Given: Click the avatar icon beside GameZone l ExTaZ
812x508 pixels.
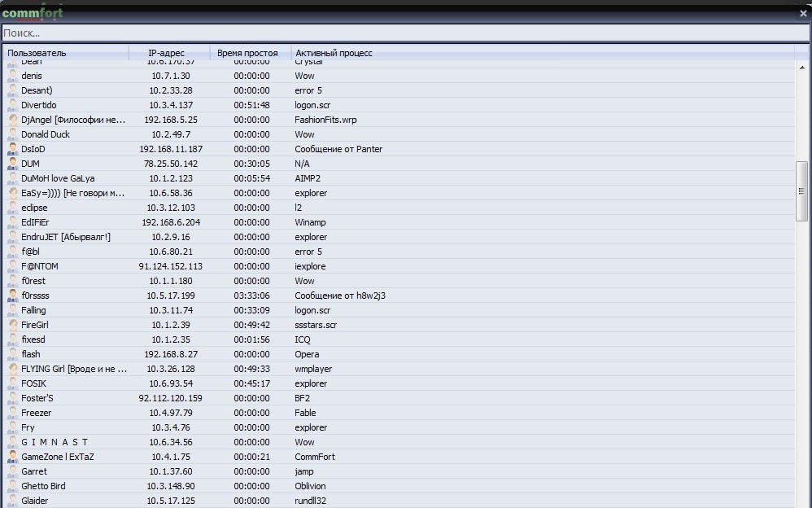Looking at the screenshot, I should tap(12, 457).
